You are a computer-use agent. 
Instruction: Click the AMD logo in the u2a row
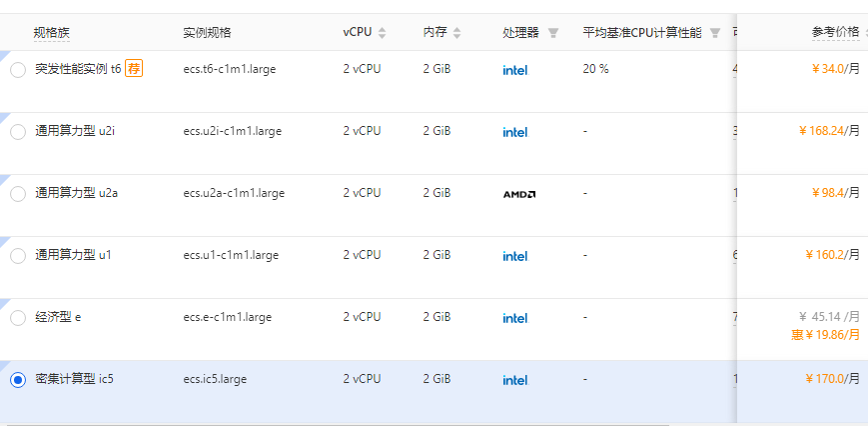pyautogui.click(x=519, y=194)
